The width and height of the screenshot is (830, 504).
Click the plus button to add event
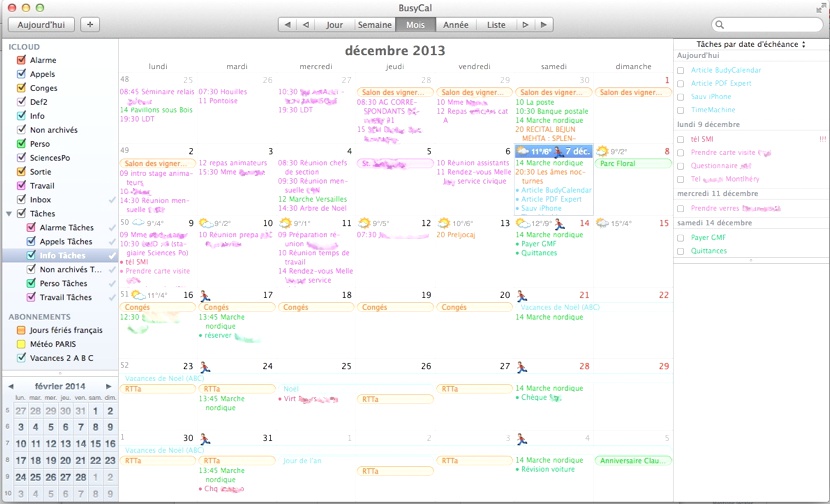[89, 24]
